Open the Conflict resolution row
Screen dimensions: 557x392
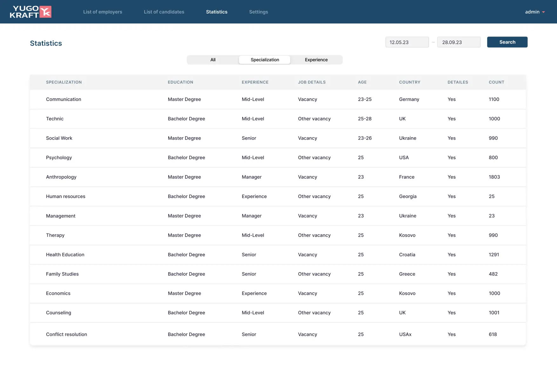(x=66, y=334)
